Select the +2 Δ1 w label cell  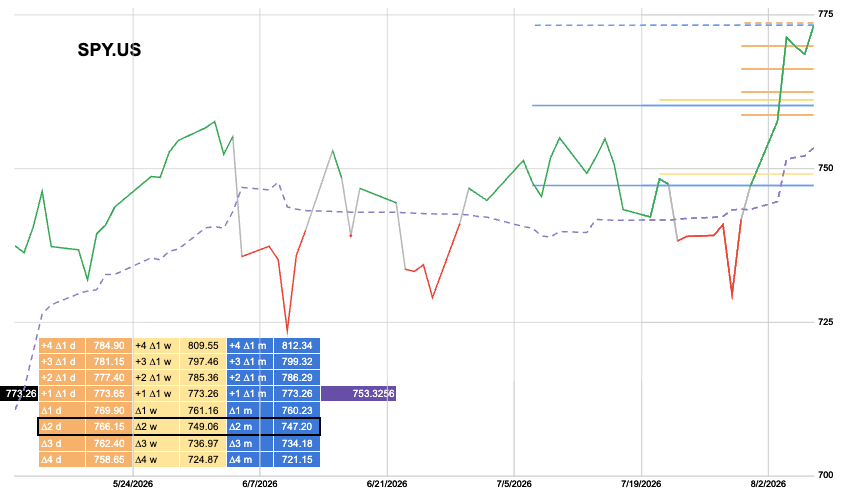(x=156, y=378)
